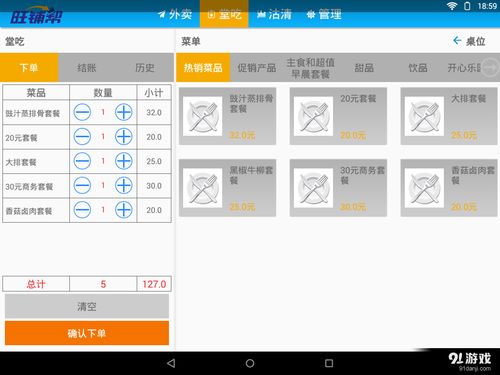Click the 30.0 subtotal cell
The height and width of the screenshot is (375, 500).
click(154, 186)
